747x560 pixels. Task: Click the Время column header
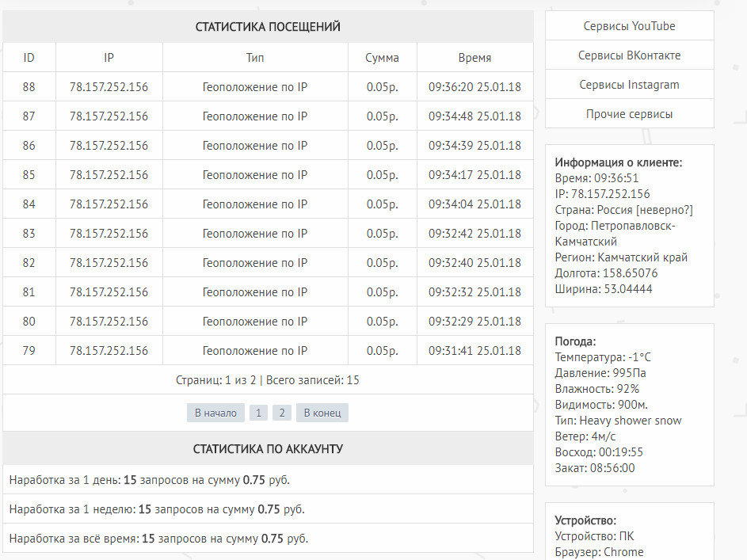[474, 58]
